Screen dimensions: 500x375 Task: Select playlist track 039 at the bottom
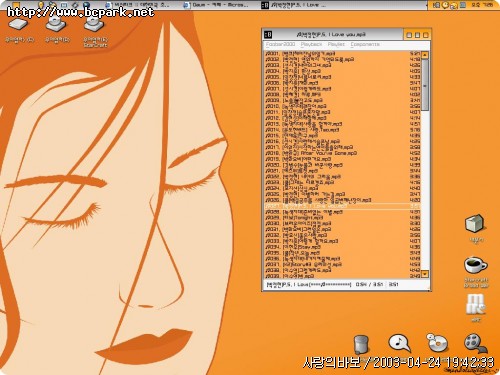[343, 276]
